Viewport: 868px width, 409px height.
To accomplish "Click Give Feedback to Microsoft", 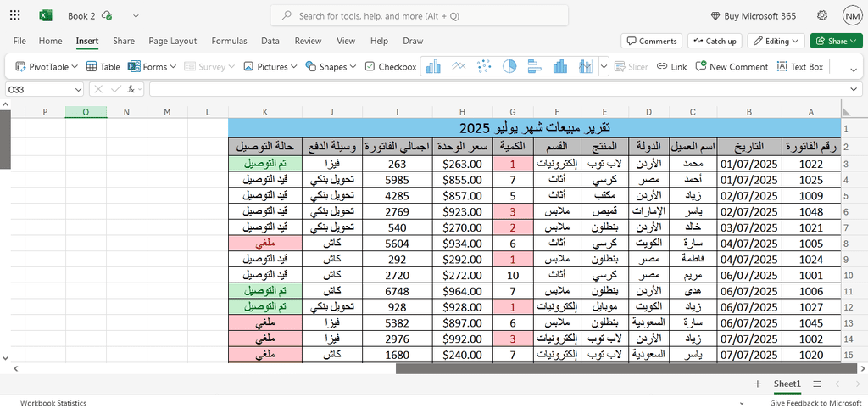I will [x=816, y=403].
